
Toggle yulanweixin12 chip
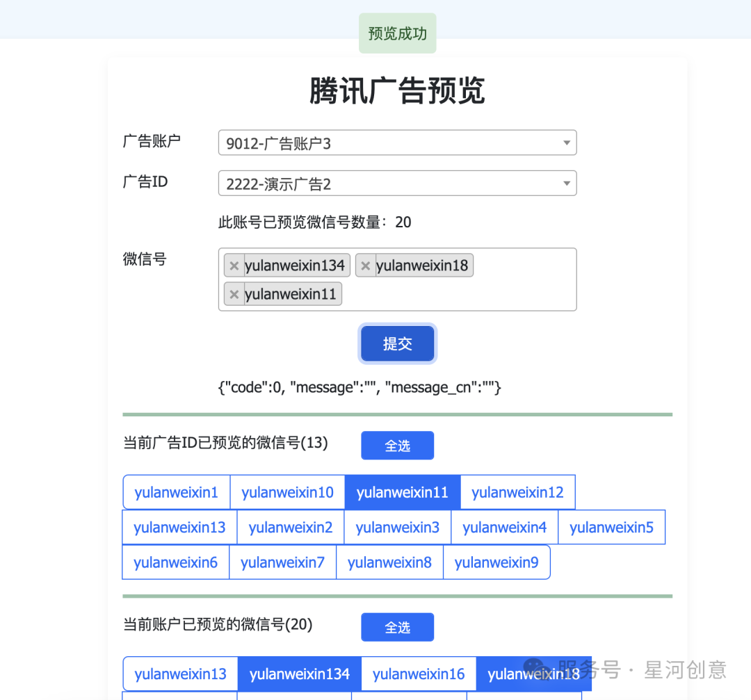click(518, 492)
